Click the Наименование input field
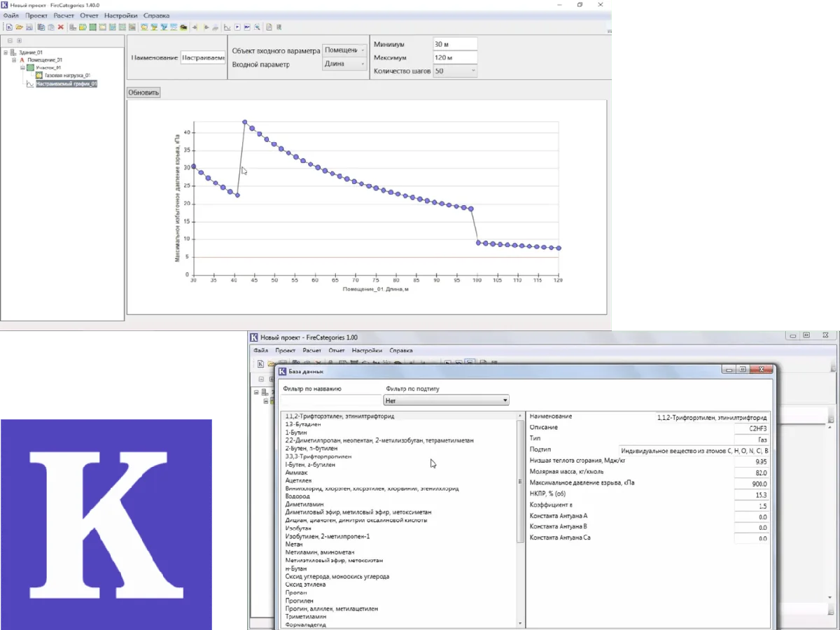Viewport: 840px width, 630px height. click(203, 58)
